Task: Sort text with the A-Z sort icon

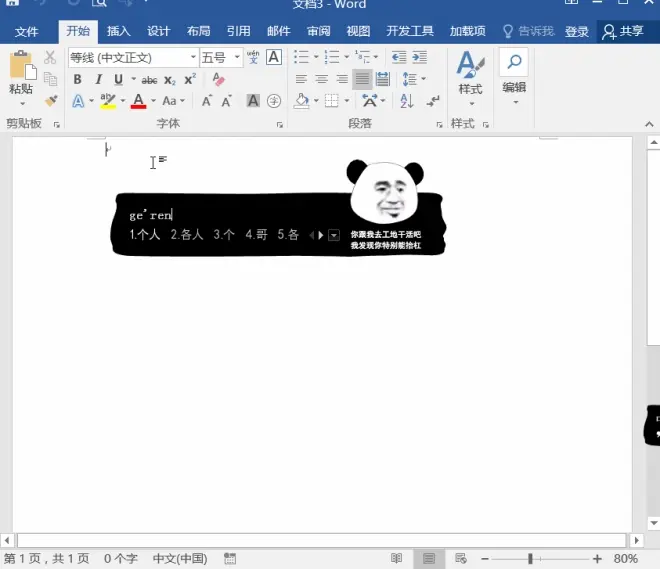Action: (x=407, y=101)
